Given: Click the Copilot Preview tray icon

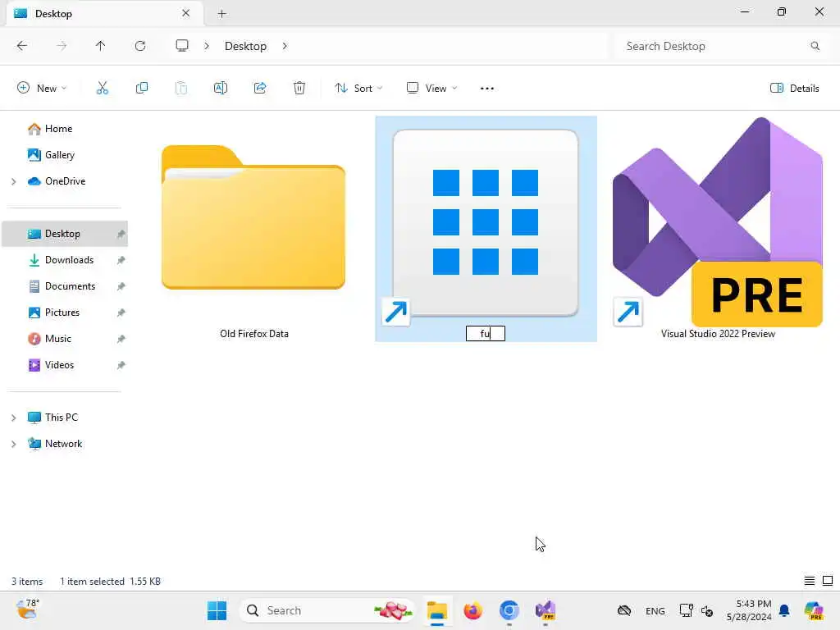Looking at the screenshot, I should (814, 610).
